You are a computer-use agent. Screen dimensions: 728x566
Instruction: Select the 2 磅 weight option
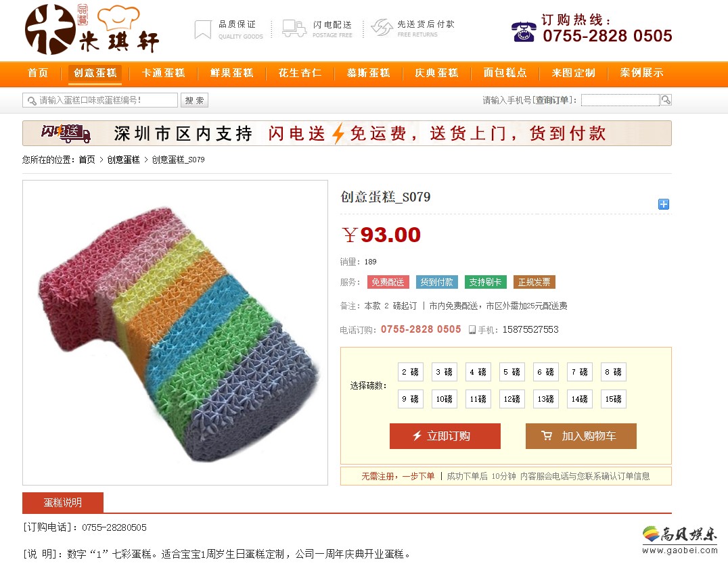tap(411, 372)
